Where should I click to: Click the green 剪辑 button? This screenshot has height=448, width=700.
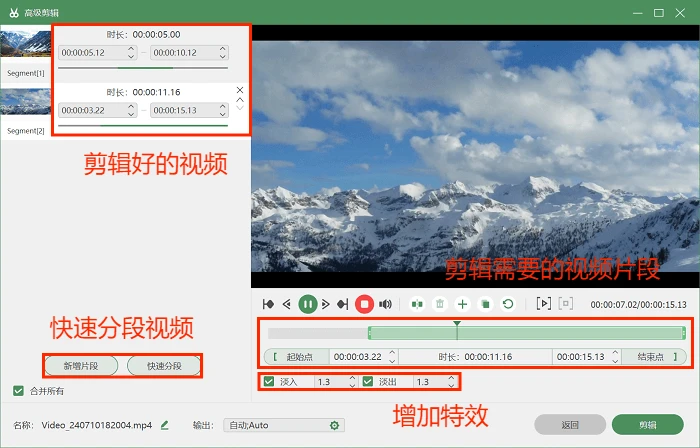(647, 425)
